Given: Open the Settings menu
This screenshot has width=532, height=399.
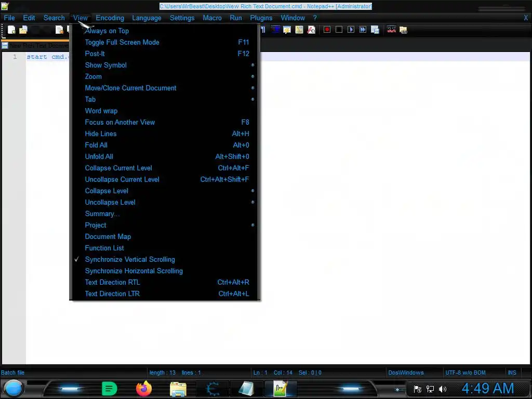Looking at the screenshot, I should [x=182, y=18].
